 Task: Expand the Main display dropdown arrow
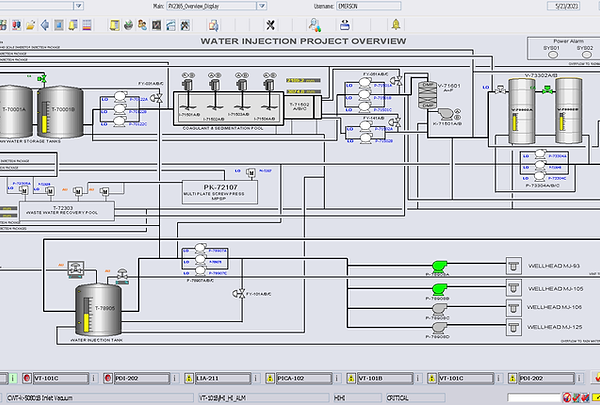[262, 6]
